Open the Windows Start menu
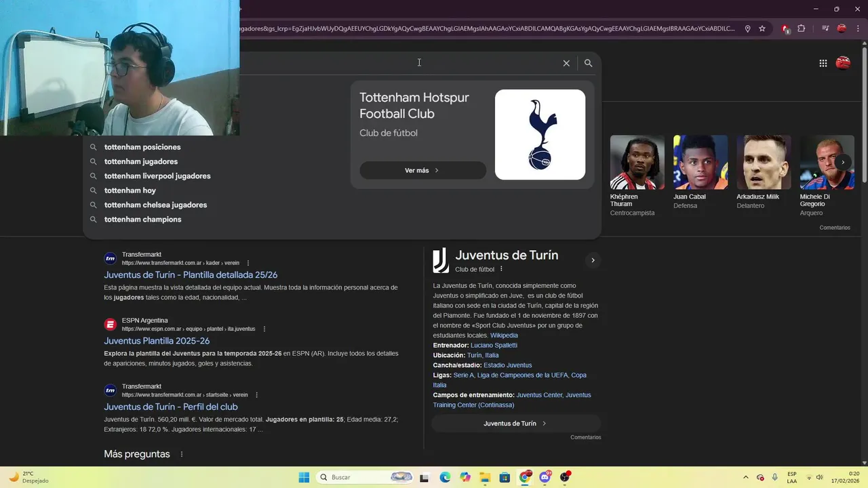Viewport: 868px width, 488px height. (304, 477)
